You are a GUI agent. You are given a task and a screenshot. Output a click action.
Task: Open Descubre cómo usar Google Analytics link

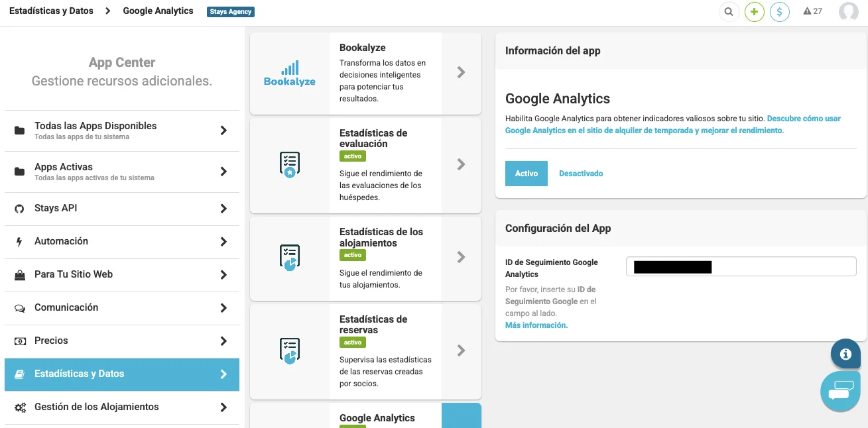[x=673, y=125]
